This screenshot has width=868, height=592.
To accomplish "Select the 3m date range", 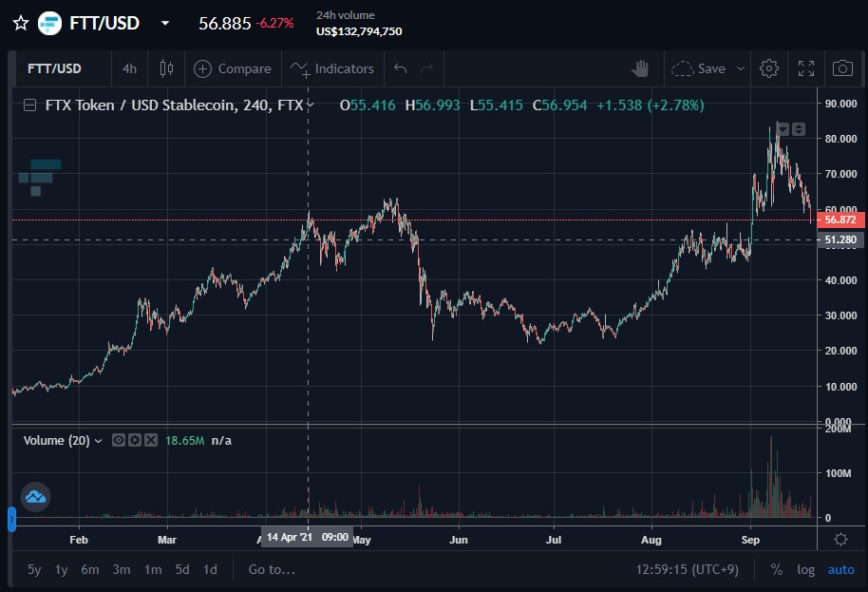I will pos(122,569).
